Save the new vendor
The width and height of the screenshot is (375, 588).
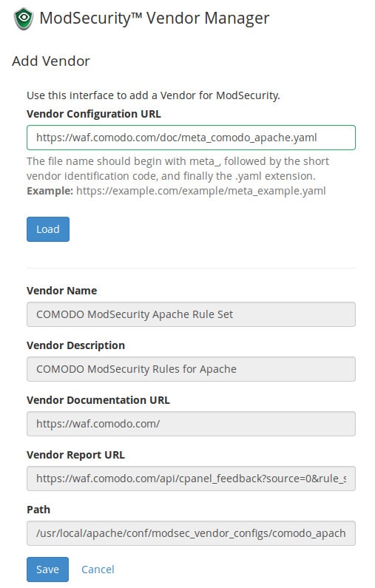click(x=47, y=570)
